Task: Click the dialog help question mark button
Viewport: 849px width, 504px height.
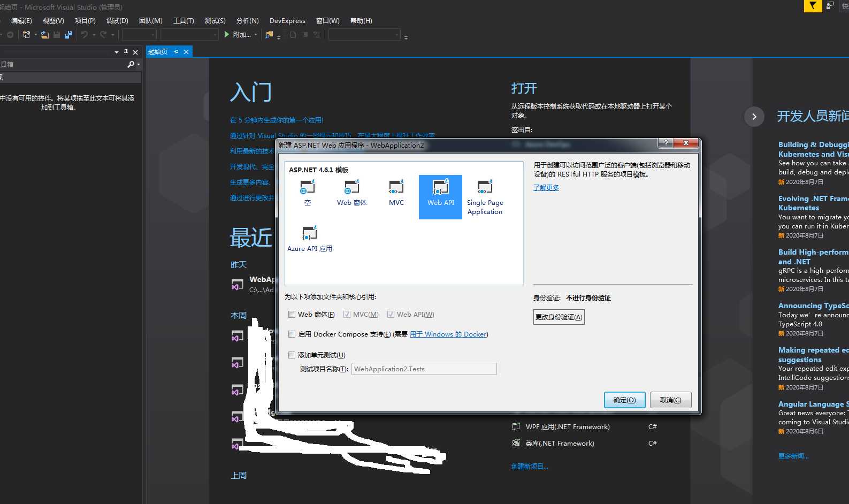Action: 665,143
